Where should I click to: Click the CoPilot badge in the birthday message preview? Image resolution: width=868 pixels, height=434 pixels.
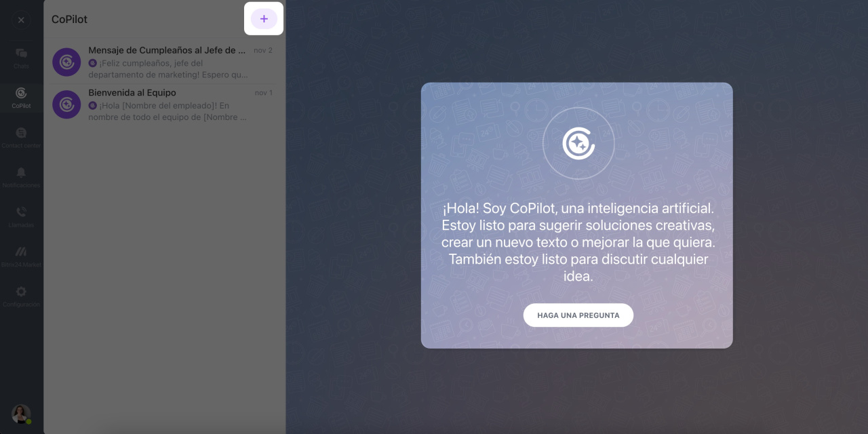pos(93,64)
